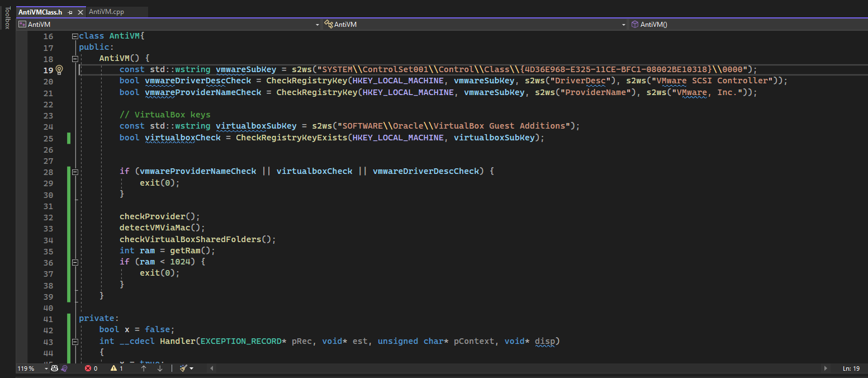Show the warning count indicator showing 1
The image size is (868, 378).
point(117,368)
